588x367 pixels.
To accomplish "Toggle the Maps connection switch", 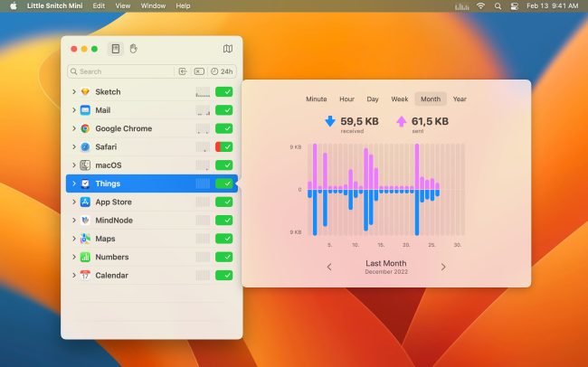I will (x=223, y=239).
